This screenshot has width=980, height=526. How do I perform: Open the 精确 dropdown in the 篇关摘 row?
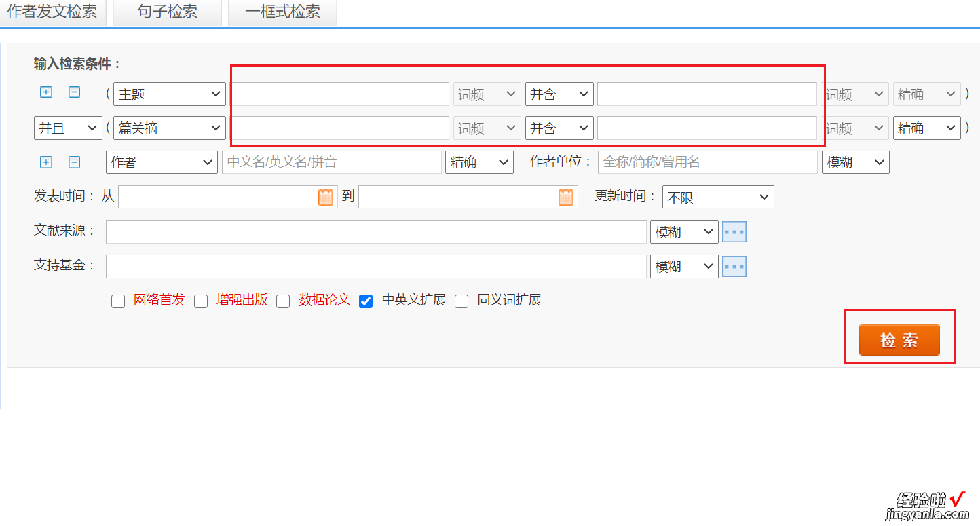coord(927,128)
